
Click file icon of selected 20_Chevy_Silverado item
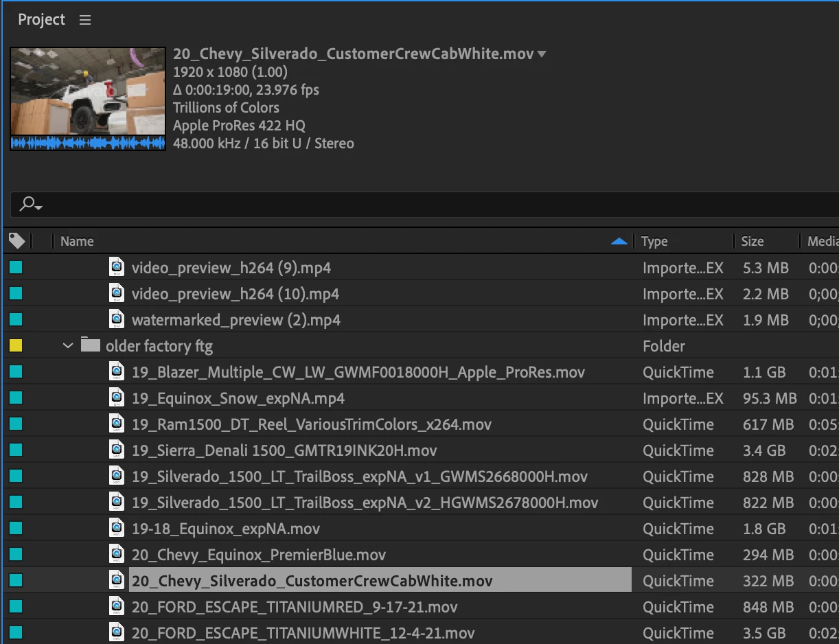tap(117, 580)
